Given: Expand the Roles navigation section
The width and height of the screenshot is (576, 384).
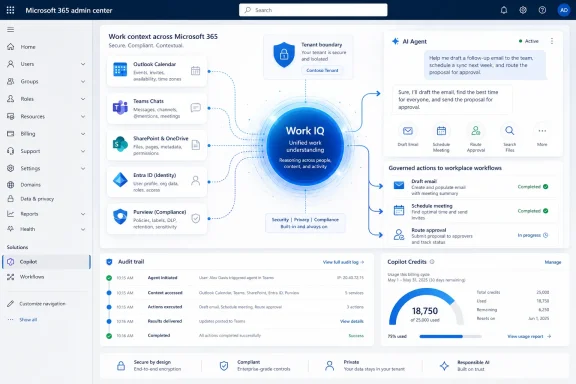Looking at the screenshot, I should 83,99.
